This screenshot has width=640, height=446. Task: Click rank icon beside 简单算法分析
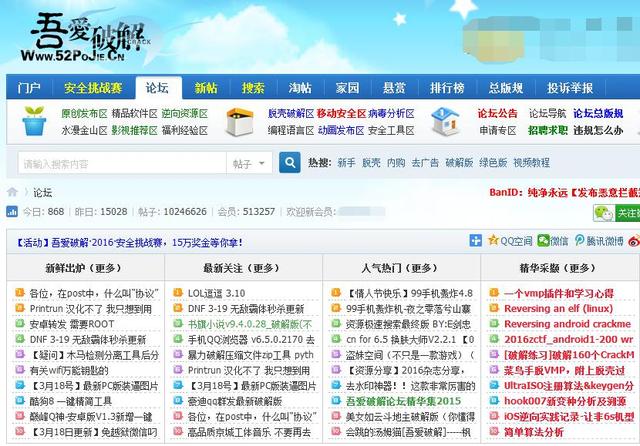pyautogui.click(x=494, y=431)
